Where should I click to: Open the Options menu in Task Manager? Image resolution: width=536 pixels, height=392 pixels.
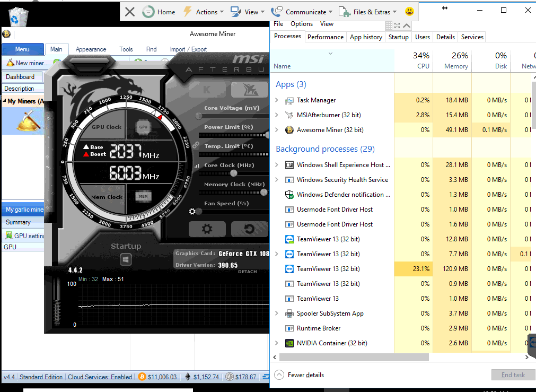click(301, 24)
